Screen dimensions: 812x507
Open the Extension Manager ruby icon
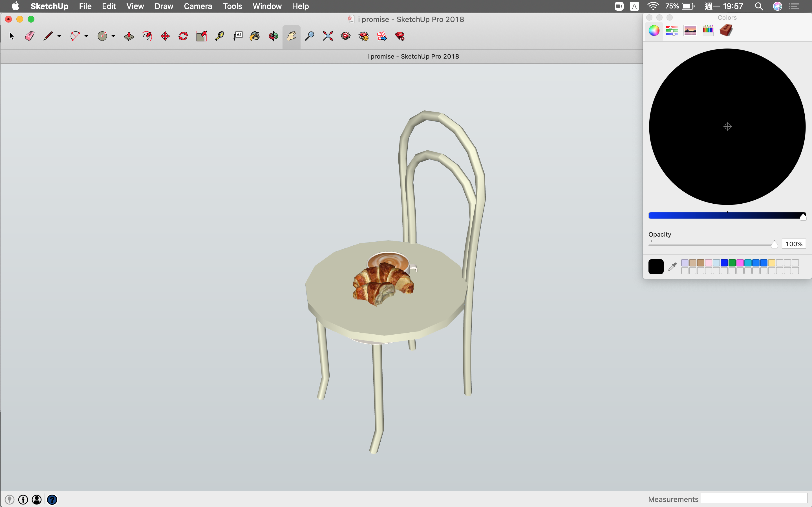coord(400,36)
